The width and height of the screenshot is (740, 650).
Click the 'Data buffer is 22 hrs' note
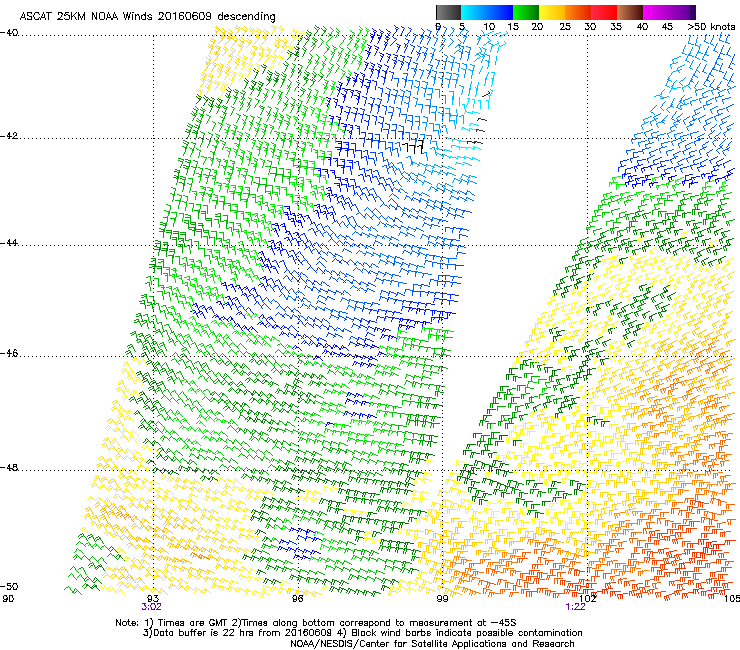362,633
